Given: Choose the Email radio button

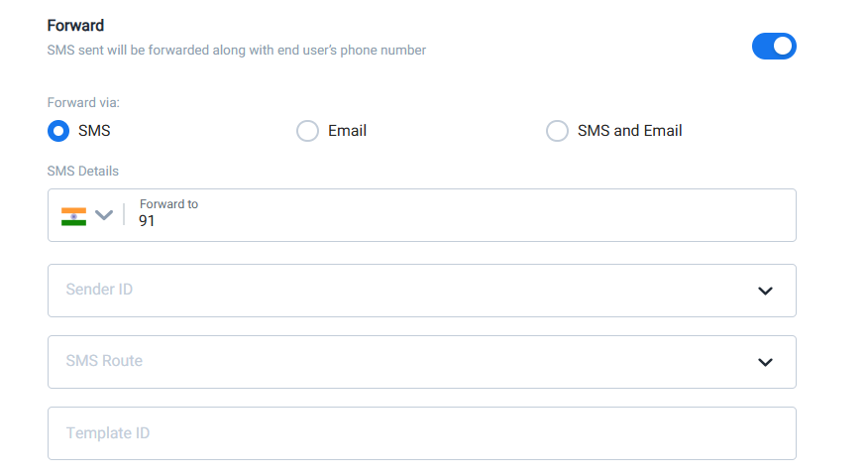Looking at the screenshot, I should coord(307,131).
